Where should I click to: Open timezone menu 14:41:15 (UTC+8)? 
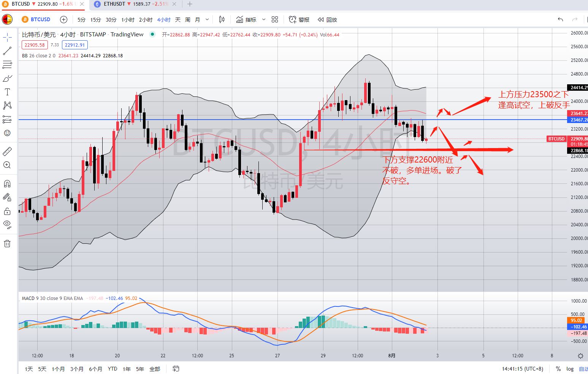pyautogui.click(x=522, y=369)
